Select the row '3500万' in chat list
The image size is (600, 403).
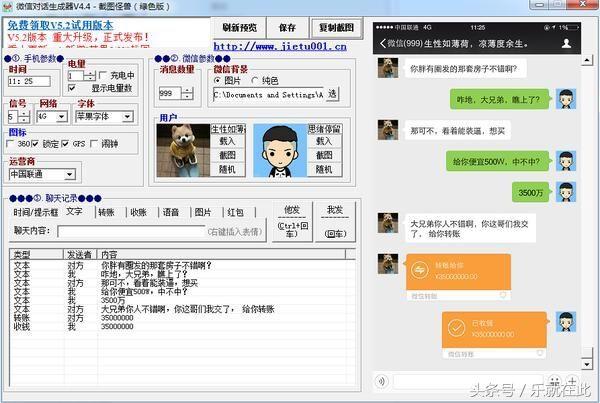click(182, 300)
